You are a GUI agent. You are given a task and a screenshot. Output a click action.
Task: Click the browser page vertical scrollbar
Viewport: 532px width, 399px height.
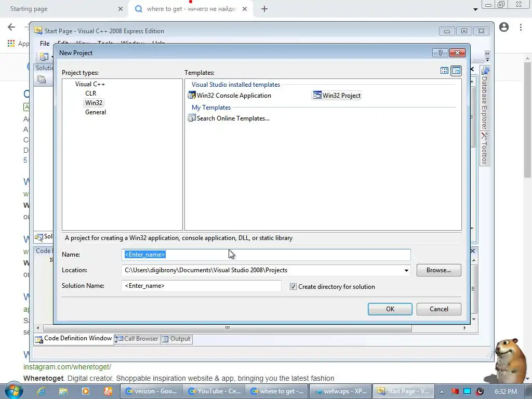(528, 119)
